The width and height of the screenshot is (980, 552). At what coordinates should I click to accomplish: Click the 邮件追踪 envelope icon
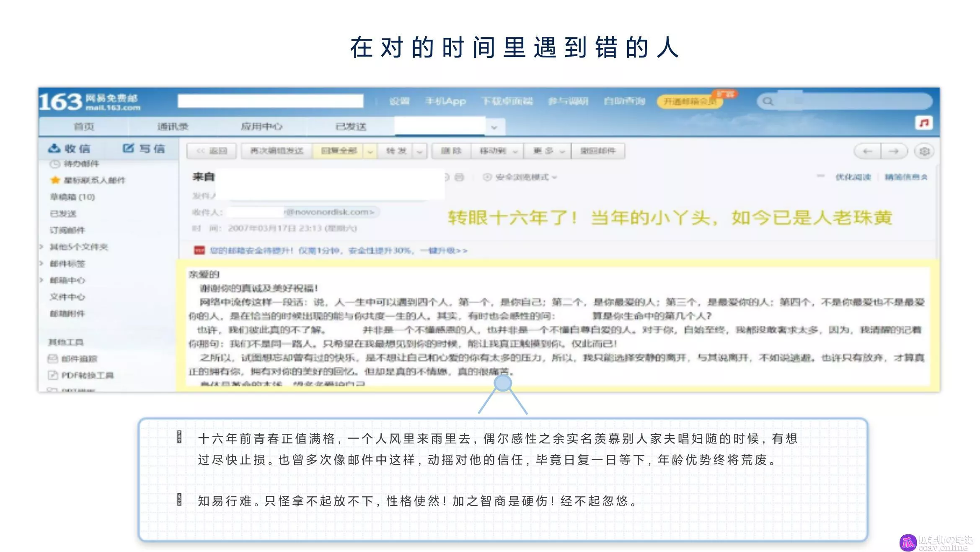pyautogui.click(x=53, y=358)
